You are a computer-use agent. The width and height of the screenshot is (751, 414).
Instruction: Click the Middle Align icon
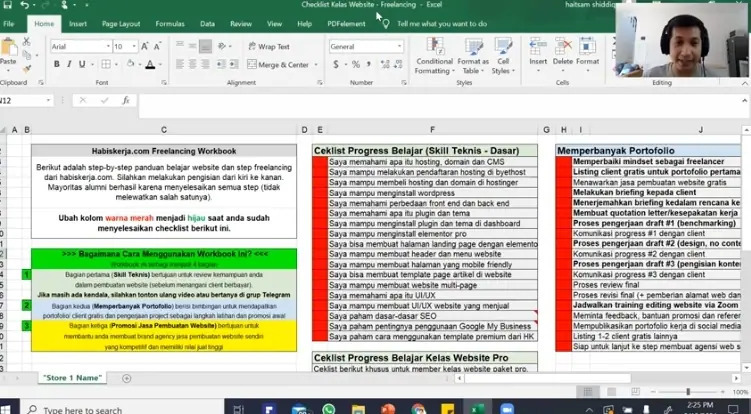pos(192,46)
